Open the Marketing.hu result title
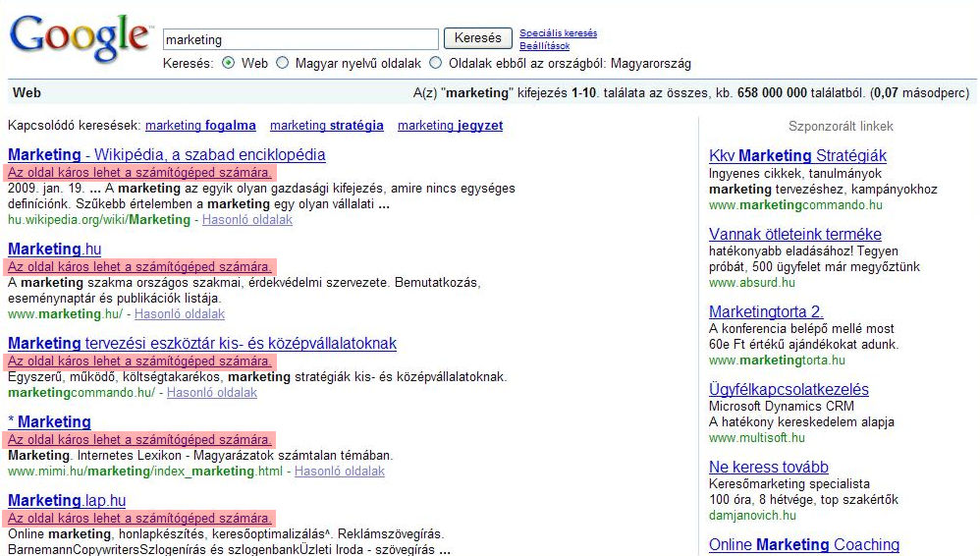 [x=54, y=249]
